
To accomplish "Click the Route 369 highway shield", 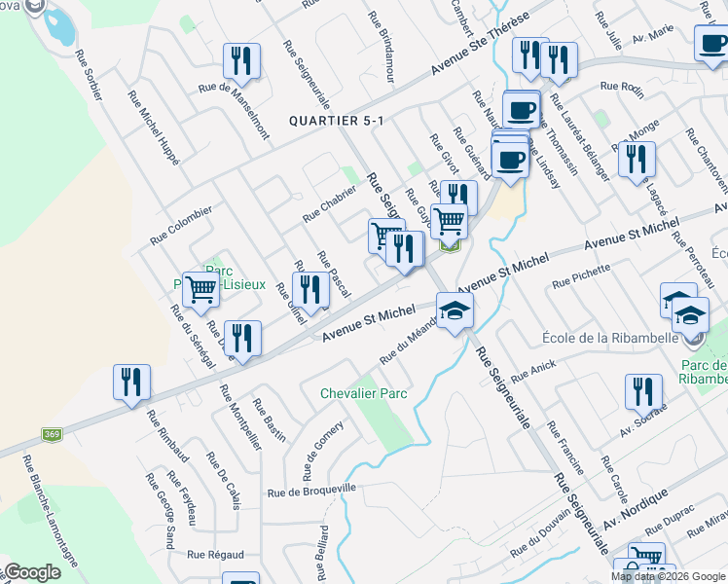I will pyautogui.click(x=52, y=434).
